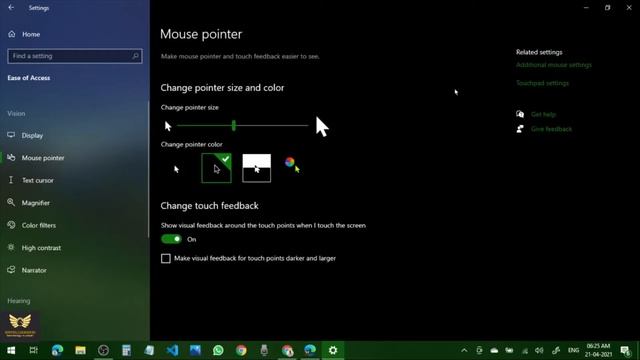Open Photos app from taskbar

click(195, 350)
